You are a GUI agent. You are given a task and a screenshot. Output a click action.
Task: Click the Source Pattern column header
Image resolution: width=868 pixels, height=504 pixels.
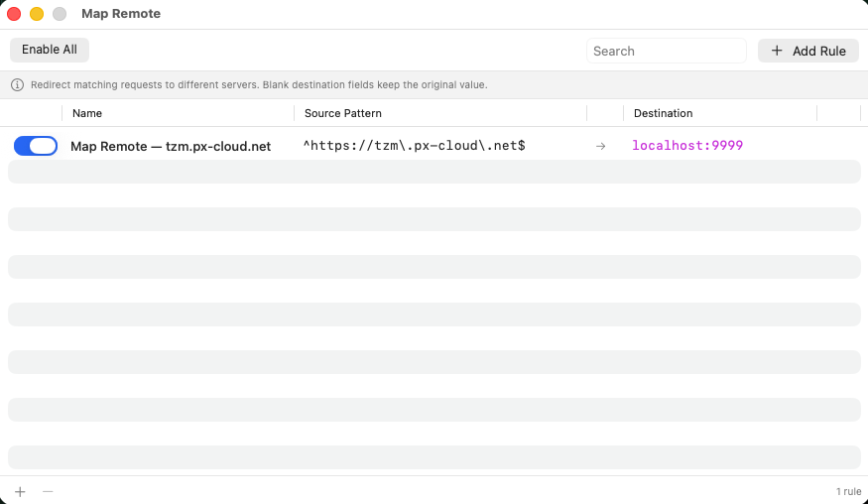pos(343,113)
